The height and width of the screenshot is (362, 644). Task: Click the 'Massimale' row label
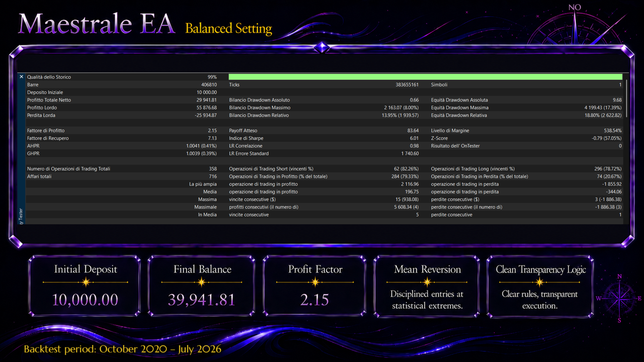click(205, 207)
